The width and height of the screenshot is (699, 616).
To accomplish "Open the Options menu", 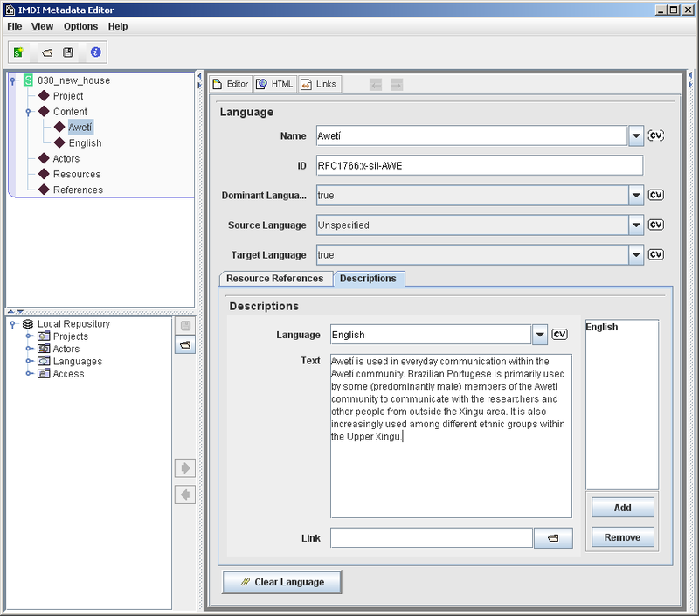I will click(80, 27).
